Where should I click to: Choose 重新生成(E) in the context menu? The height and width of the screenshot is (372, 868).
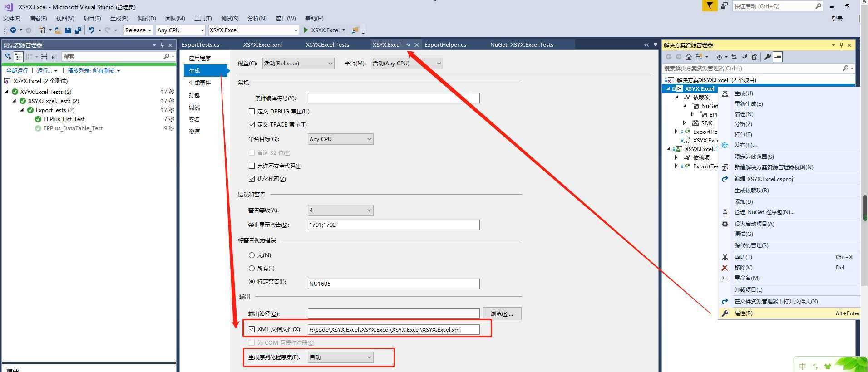click(789, 103)
